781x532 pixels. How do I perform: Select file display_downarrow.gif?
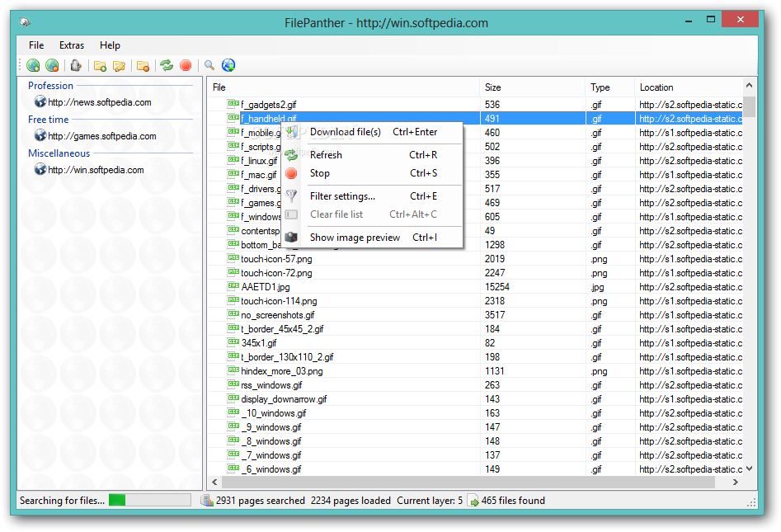[284, 399]
